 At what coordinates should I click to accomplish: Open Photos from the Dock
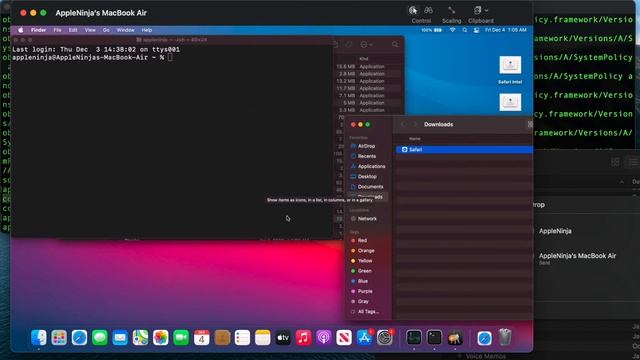(x=161, y=338)
